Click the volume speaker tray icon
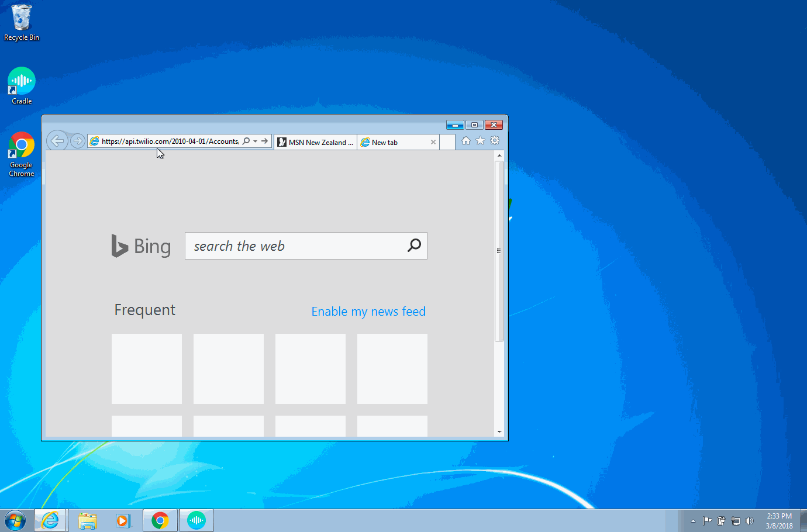807x532 pixels. tap(750, 521)
